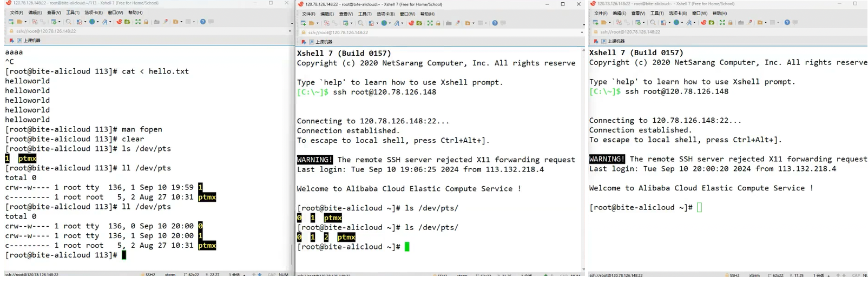Viewport: 868px width, 283px height.
Task: Launch Xftp red swirl icon in right window
Action: 703,22
